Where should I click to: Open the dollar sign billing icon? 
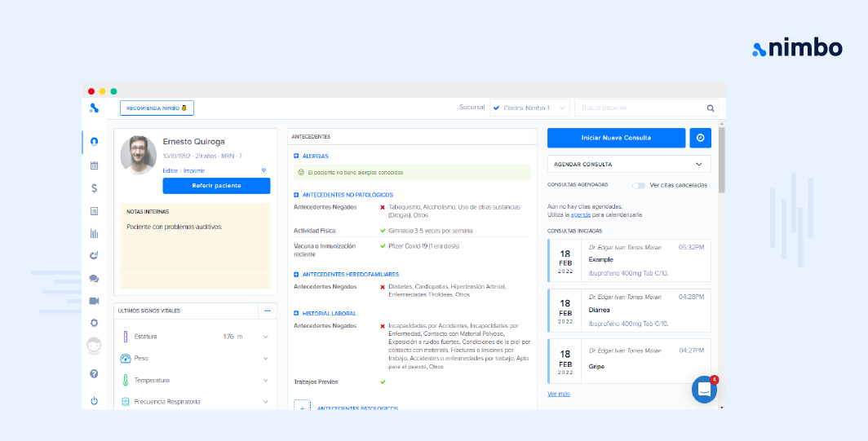click(94, 188)
